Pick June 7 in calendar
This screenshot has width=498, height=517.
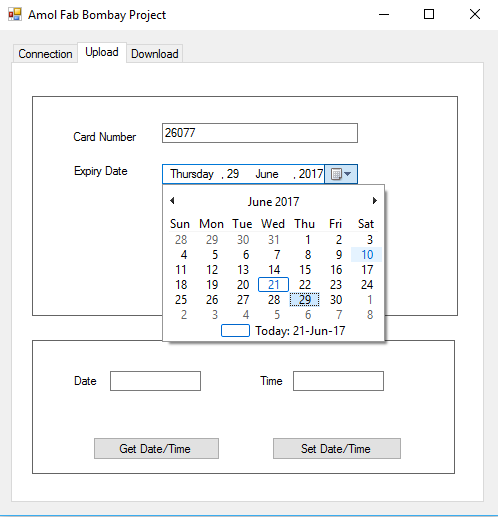tap(277, 255)
